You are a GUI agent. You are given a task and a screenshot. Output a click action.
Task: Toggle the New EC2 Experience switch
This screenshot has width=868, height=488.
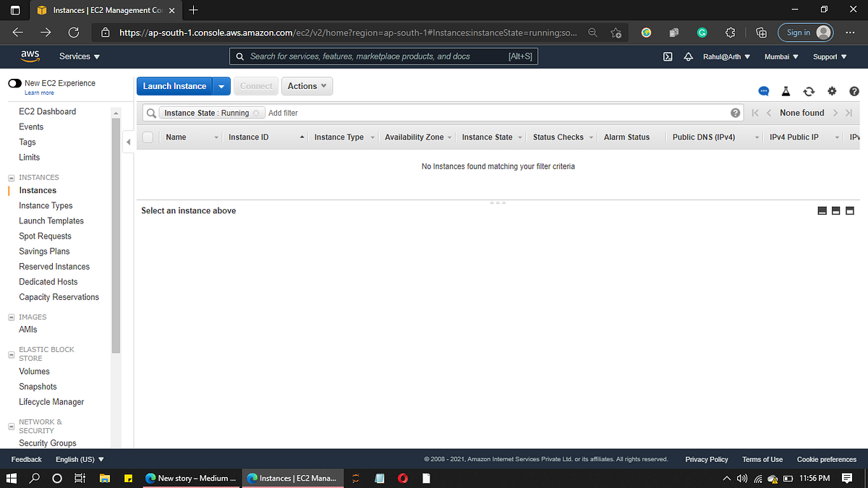15,83
